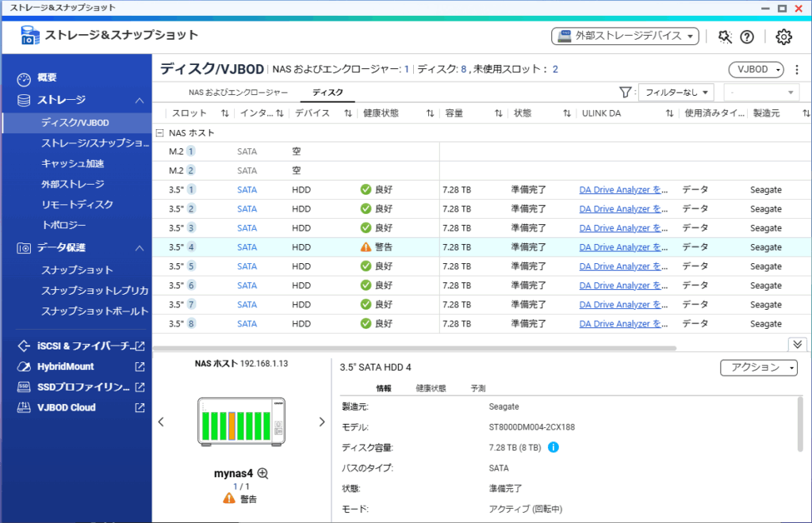The width and height of the screenshot is (812, 523).
Task: Click the HybridMount cloud icon
Action: [24, 367]
